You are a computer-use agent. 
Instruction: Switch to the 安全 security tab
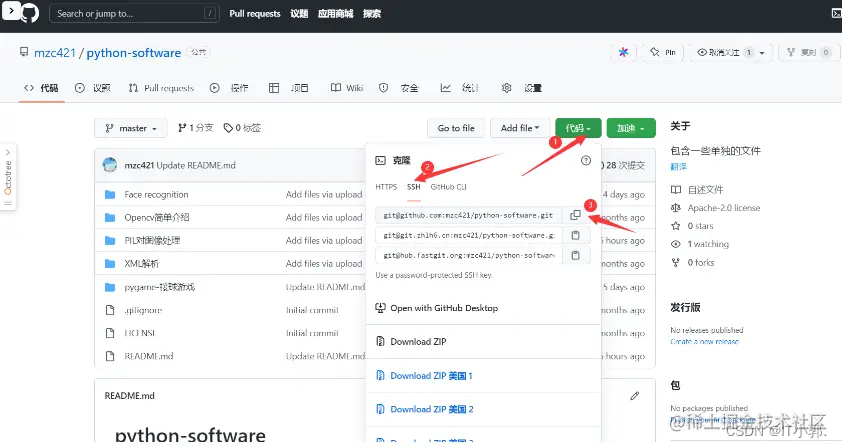399,88
